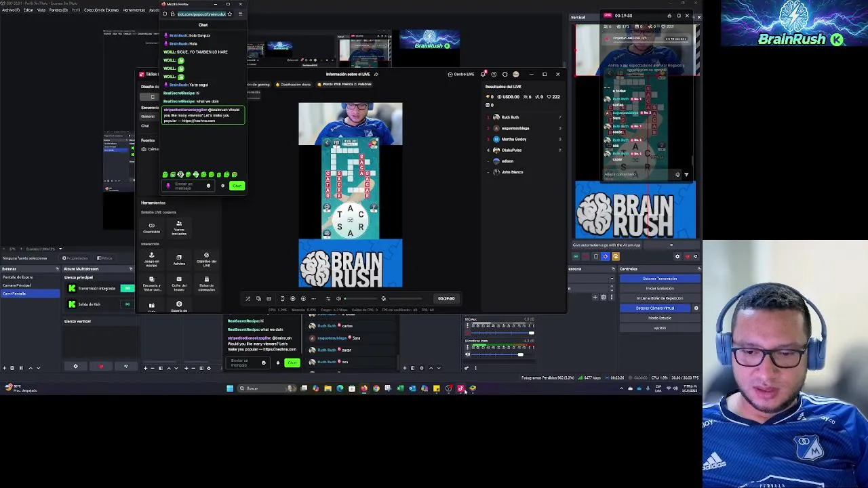Click Iniciar el Búfer de Repetición
Image resolution: width=868 pixels, height=488 pixels.
660,298
